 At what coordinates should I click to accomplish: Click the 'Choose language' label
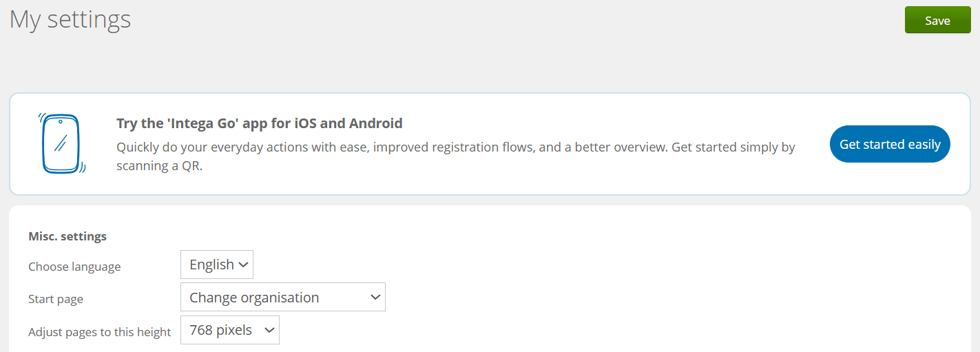(74, 267)
